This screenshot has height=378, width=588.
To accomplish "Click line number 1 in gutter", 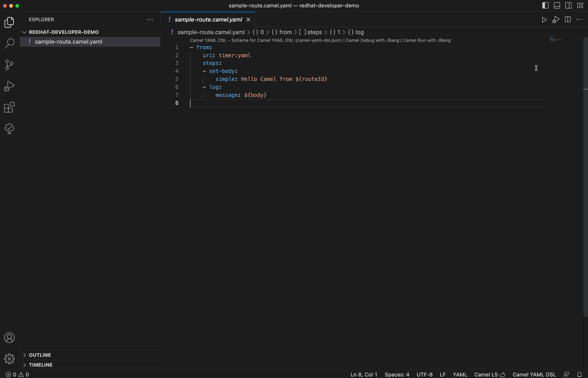I will (x=177, y=47).
